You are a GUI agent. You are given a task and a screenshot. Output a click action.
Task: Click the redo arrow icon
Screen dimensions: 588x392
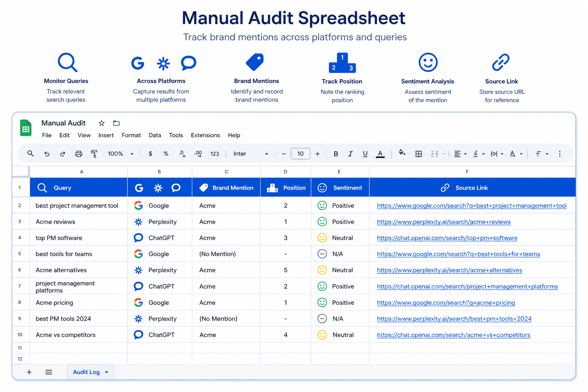[x=62, y=154]
